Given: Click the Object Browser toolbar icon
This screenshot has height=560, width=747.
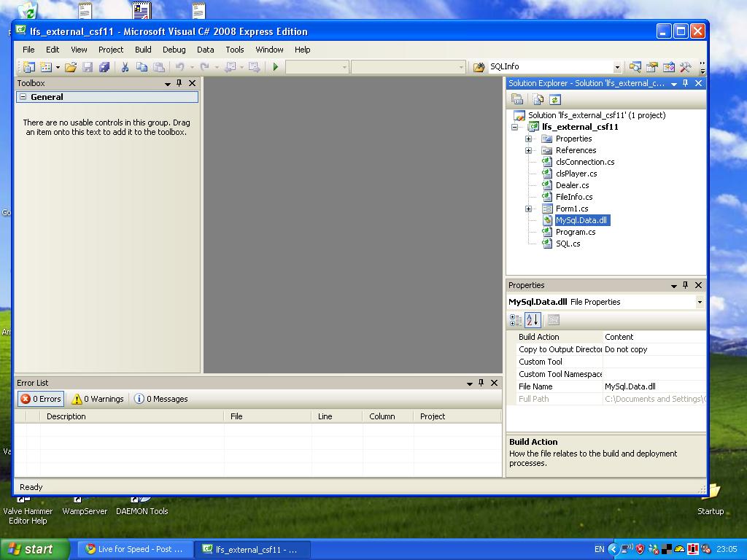Looking at the screenshot, I should pos(668,67).
